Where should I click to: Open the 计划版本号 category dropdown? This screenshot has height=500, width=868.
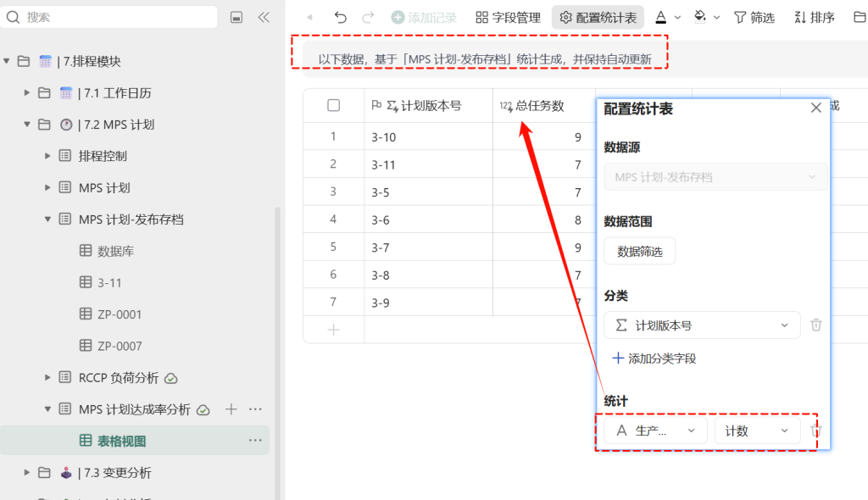click(x=702, y=325)
